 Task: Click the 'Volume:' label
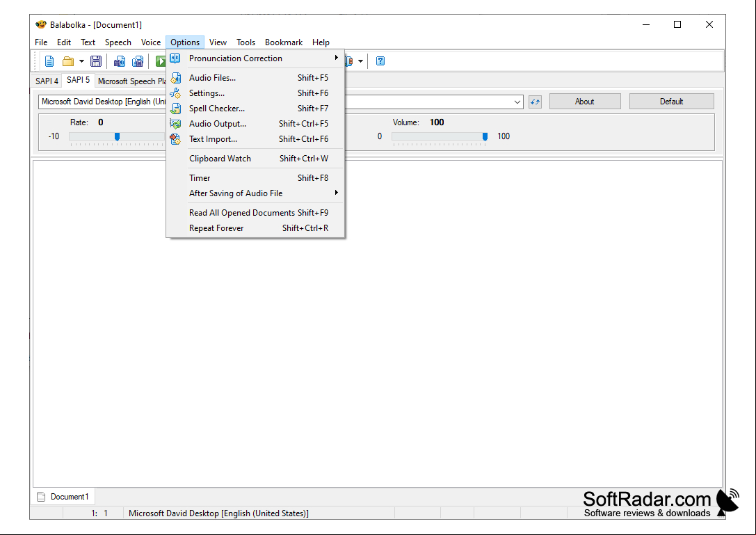pyautogui.click(x=406, y=122)
